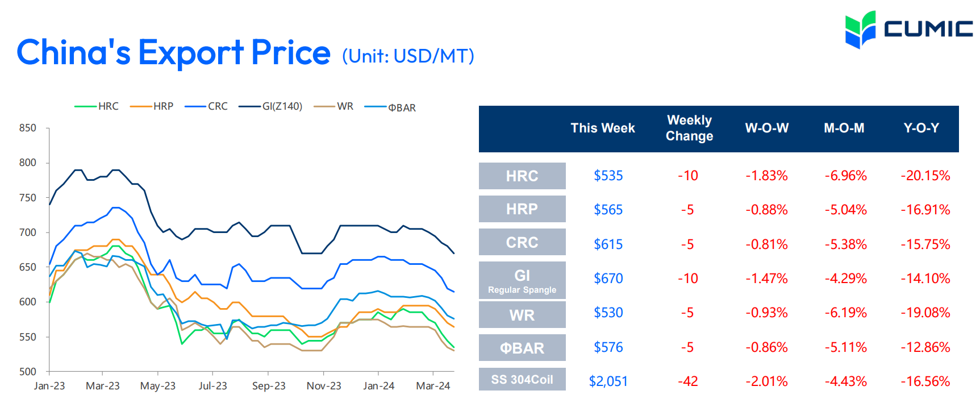Click the M-O-M column header
Screen dimensions: 980x407
(844, 128)
